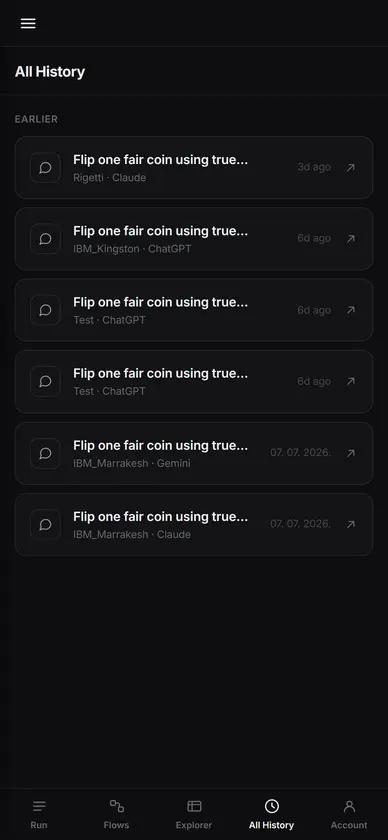
Task: Open the Explorer tab
Action: (x=194, y=814)
